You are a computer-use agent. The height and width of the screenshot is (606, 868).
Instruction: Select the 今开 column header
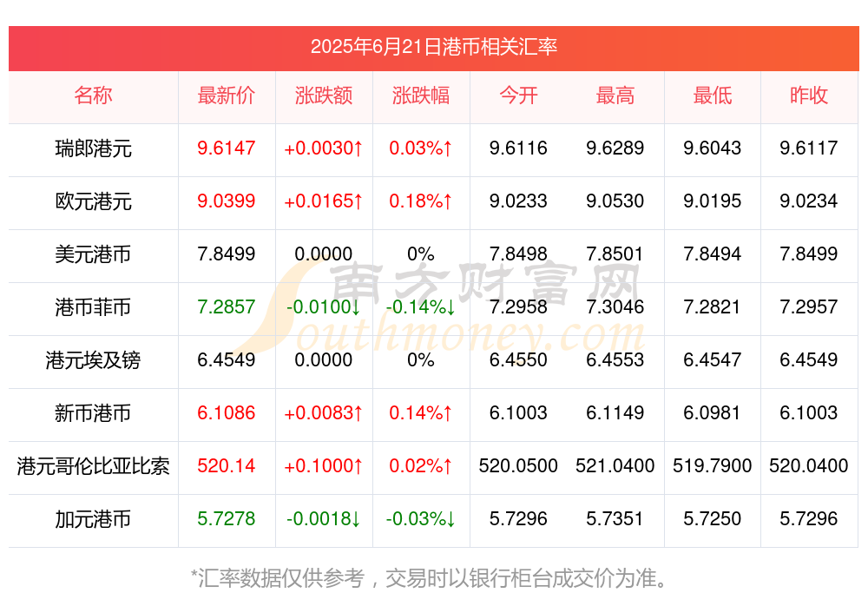click(x=518, y=96)
